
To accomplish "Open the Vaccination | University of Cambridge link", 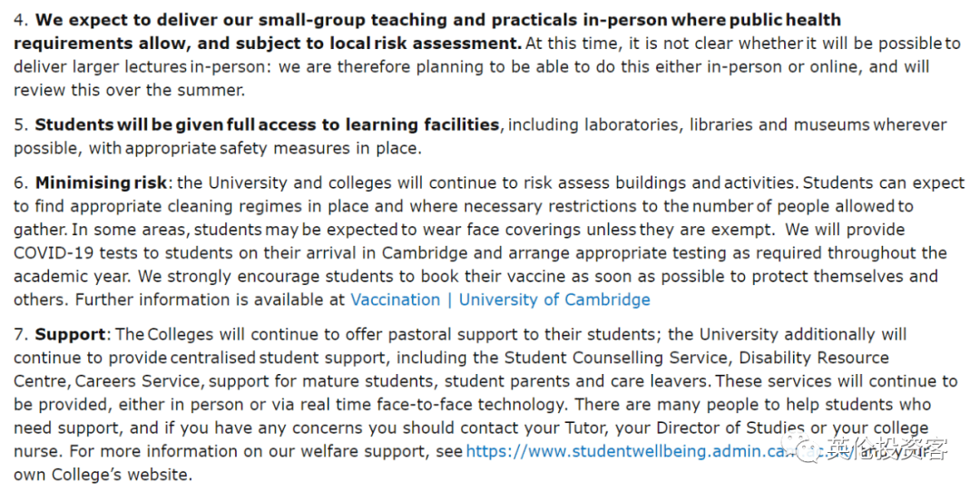I will (x=500, y=300).
